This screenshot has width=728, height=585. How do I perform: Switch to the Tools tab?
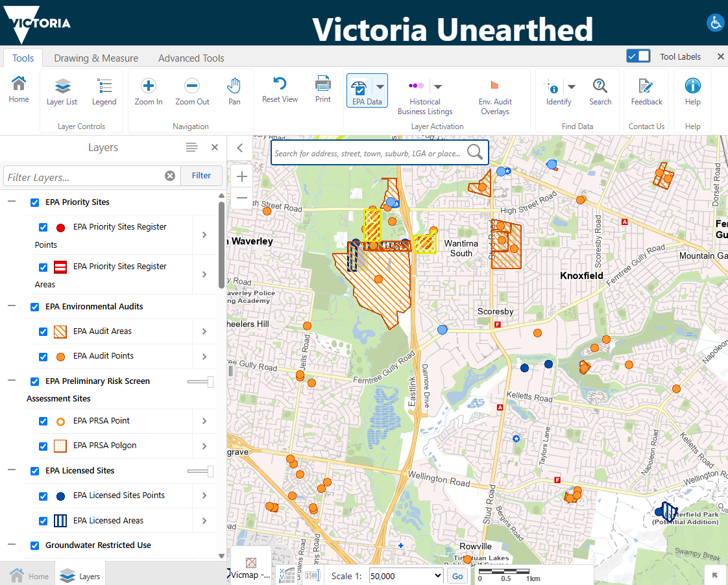pos(23,58)
